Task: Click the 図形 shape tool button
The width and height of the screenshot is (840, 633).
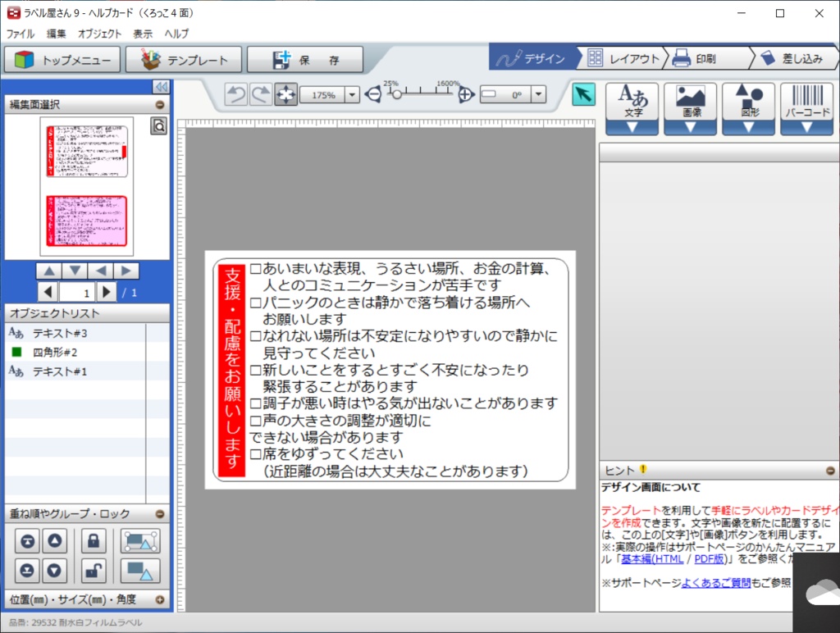Action: click(x=749, y=102)
